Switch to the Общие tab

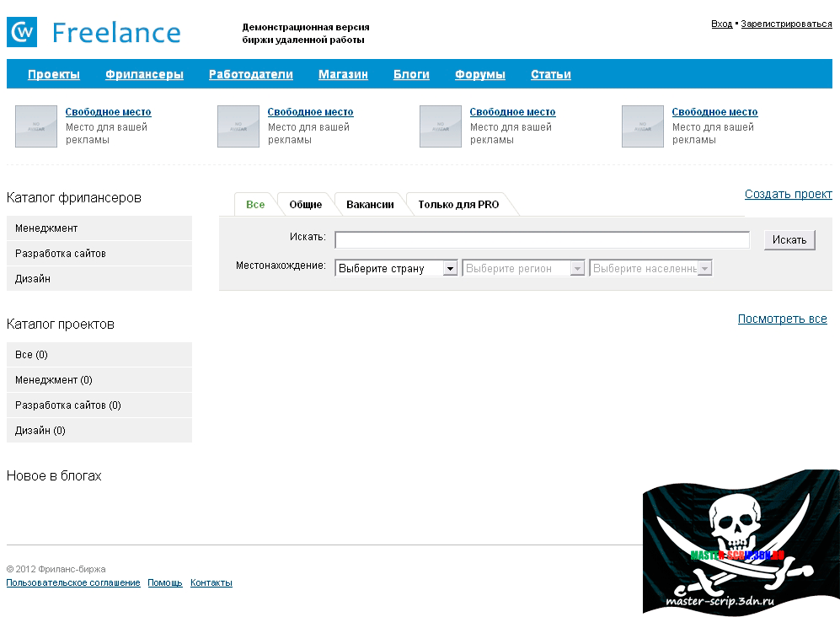pyautogui.click(x=305, y=205)
